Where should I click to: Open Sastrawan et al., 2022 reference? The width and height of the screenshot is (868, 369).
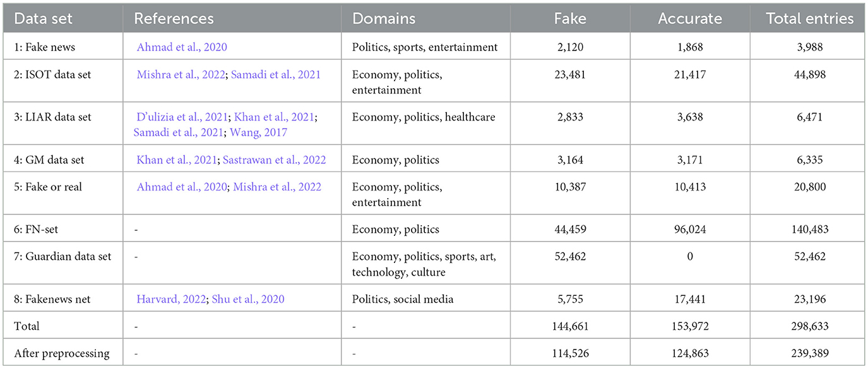(275, 160)
